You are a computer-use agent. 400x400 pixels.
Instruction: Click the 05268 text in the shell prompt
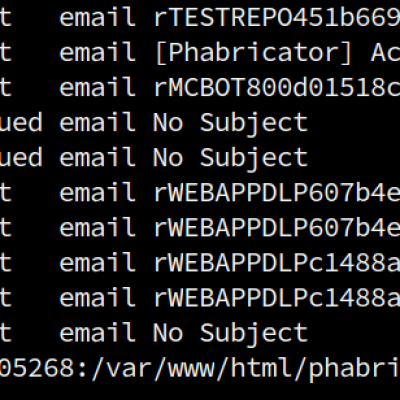coord(37,368)
